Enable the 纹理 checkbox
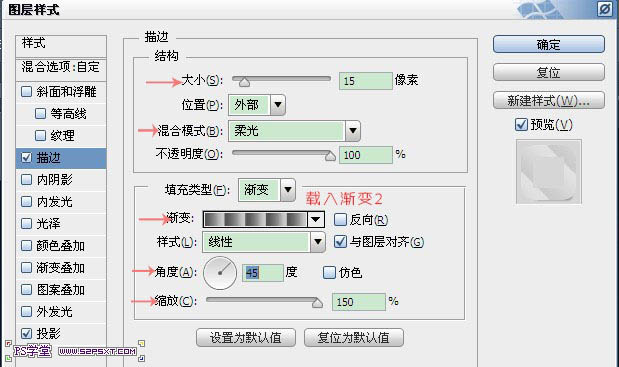The width and height of the screenshot is (619, 367). 40,136
